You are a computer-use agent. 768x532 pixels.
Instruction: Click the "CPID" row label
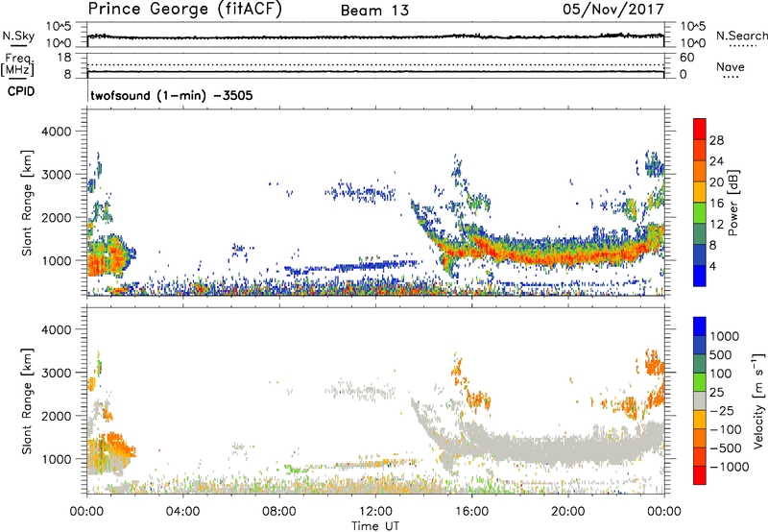coord(21,91)
